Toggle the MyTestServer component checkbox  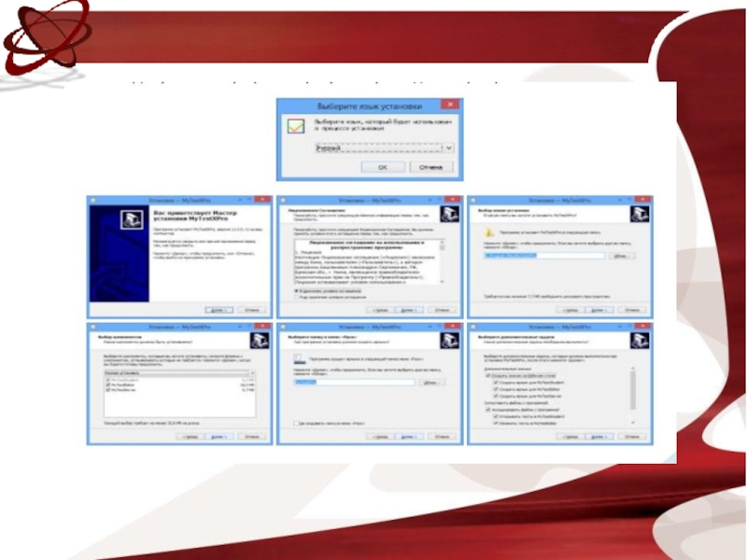pyautogui.click(x=108, y=390)
